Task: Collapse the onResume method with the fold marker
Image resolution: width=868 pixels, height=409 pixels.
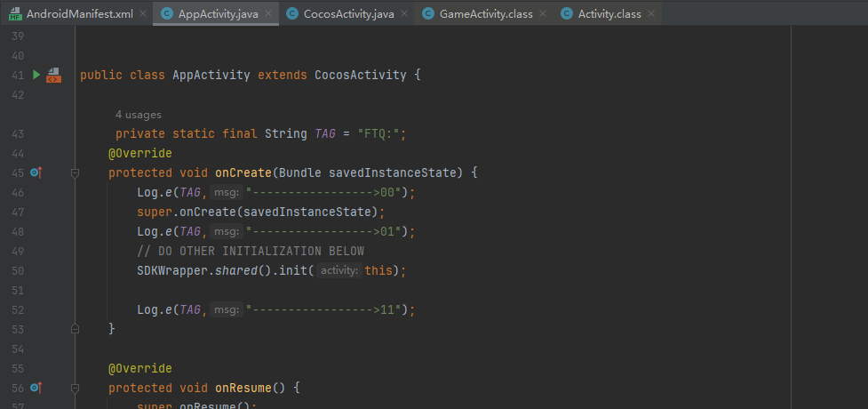Action: [75, 388]
